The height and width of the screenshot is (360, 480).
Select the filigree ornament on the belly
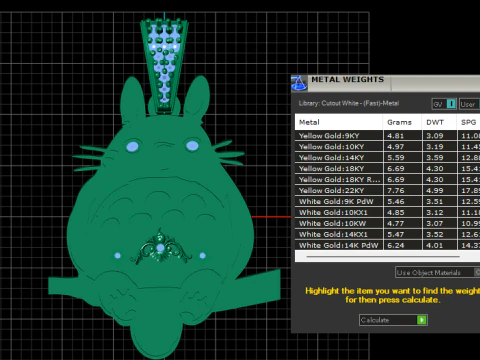161,248
